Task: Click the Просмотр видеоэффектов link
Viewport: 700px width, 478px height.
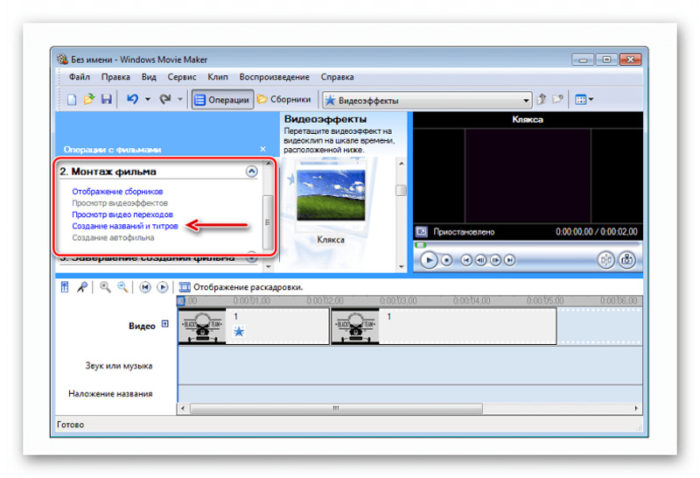Action: tap(120, 203)
